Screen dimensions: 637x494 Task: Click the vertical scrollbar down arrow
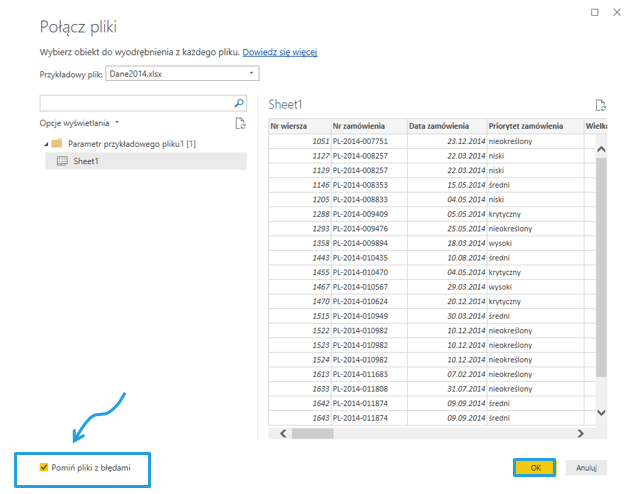coord(601,411)
